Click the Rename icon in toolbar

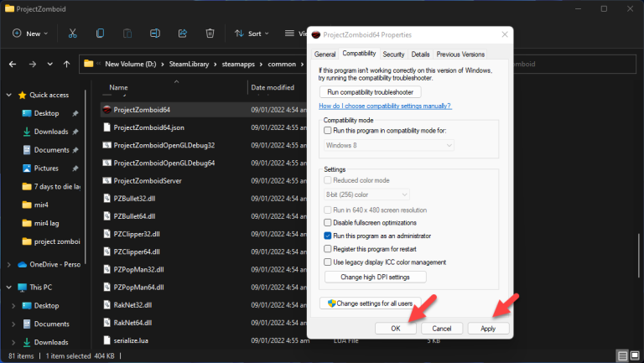tap(155, 34)
